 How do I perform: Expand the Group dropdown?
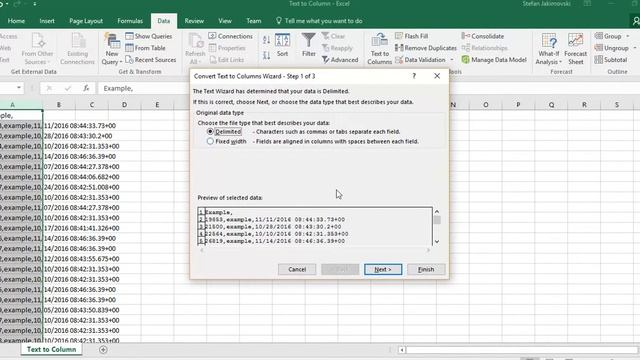click(x=628, y=36)
